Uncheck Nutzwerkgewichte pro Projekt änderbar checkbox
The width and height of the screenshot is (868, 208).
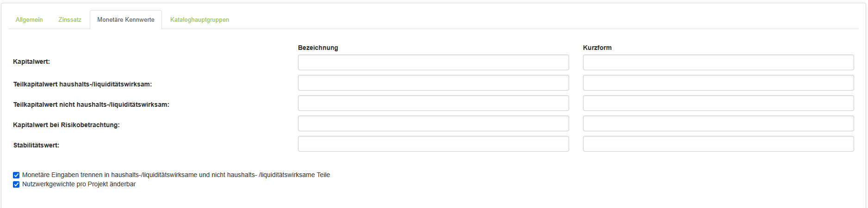pos(16,184)
